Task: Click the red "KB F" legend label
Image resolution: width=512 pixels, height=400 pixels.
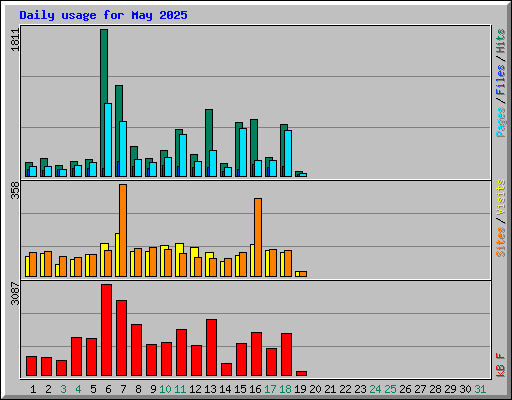Action: pyautogui.click(x=501, y=365)
